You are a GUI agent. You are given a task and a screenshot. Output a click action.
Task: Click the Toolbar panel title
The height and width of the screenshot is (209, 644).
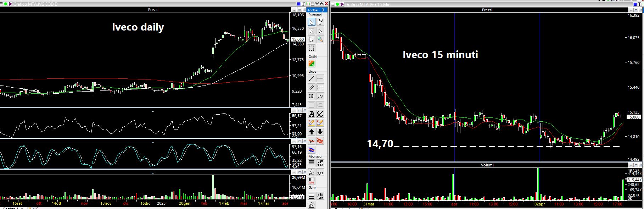click(x=313, y=10)
